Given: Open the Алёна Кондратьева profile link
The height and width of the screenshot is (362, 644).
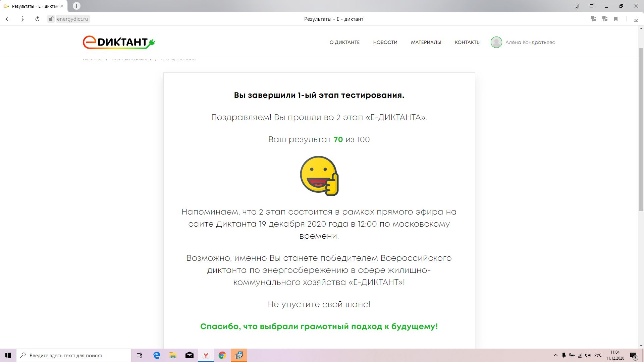Looking at the screenshot, I should (530, 42).
